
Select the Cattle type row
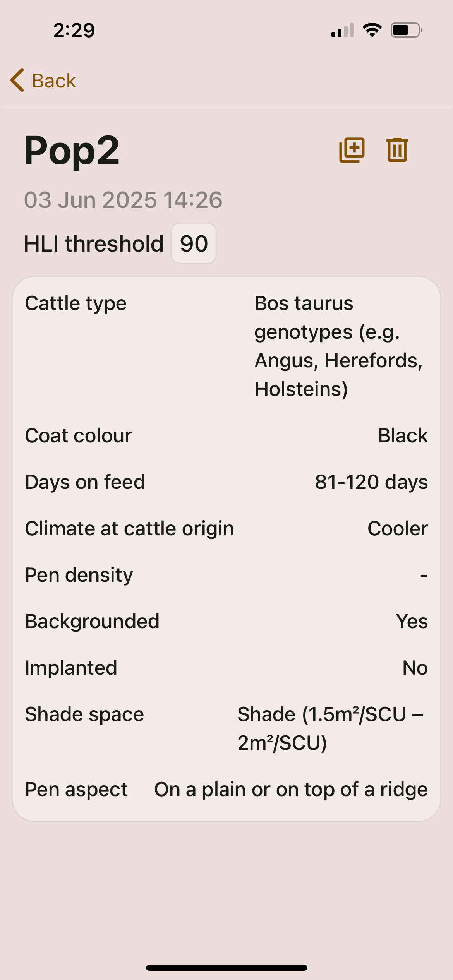[x=226, y=346]
